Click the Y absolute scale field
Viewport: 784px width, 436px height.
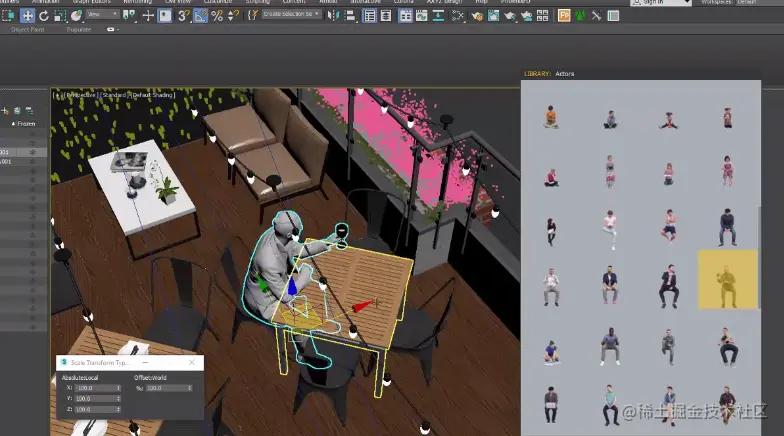[x=98, y=398]
